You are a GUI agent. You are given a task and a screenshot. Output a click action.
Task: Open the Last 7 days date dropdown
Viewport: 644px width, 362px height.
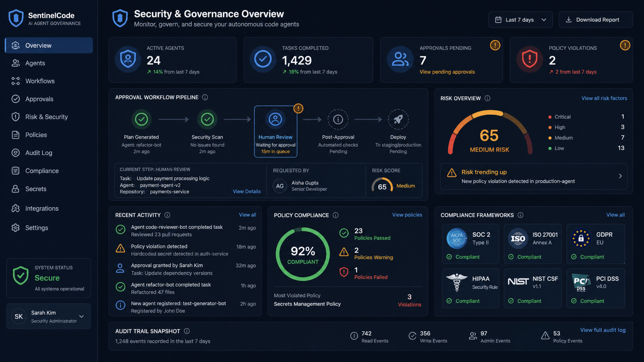520,20
